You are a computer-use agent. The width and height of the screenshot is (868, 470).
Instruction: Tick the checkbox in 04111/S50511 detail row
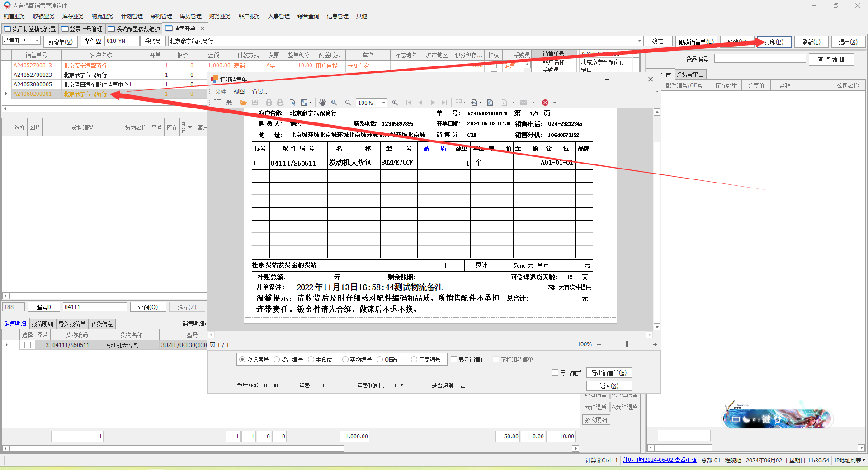pyautogui.click(x=28, y=345)
